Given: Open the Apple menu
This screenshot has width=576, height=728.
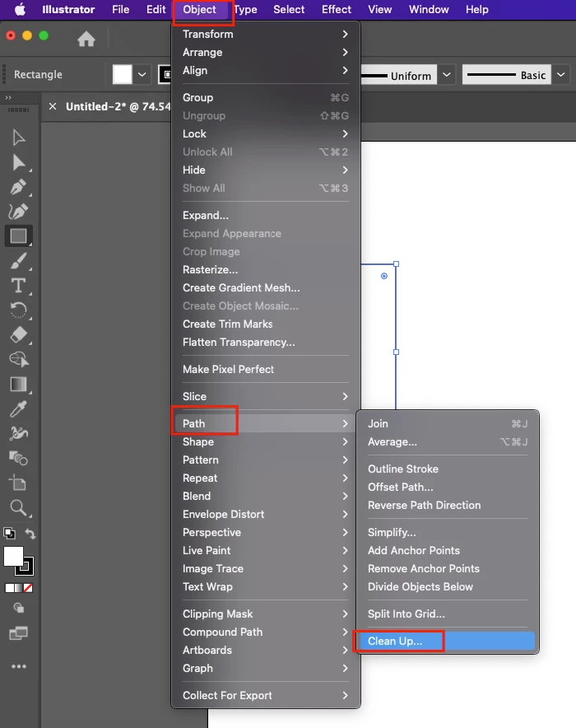Looking at the screenshot, I should [20, 9].
